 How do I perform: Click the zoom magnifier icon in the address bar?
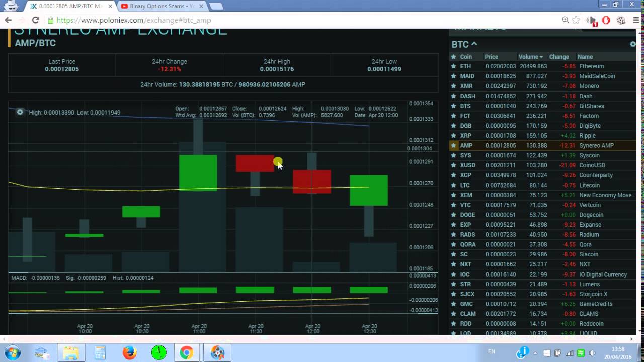pyautogui.click(x=566, y=20)
